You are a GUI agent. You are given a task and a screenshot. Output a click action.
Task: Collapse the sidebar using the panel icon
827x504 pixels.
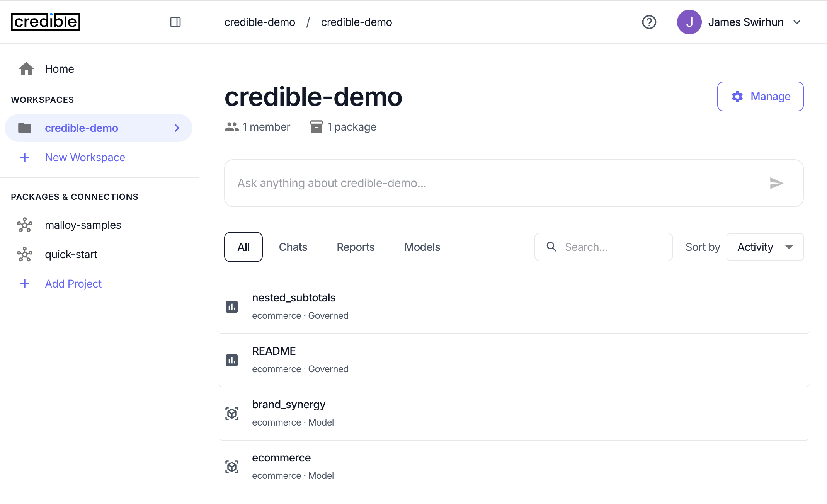click(x=175, y=22)
